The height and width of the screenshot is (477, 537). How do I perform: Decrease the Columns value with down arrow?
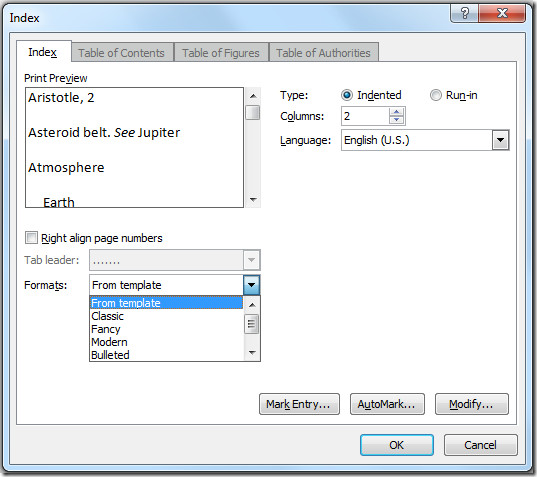point(397,120)
